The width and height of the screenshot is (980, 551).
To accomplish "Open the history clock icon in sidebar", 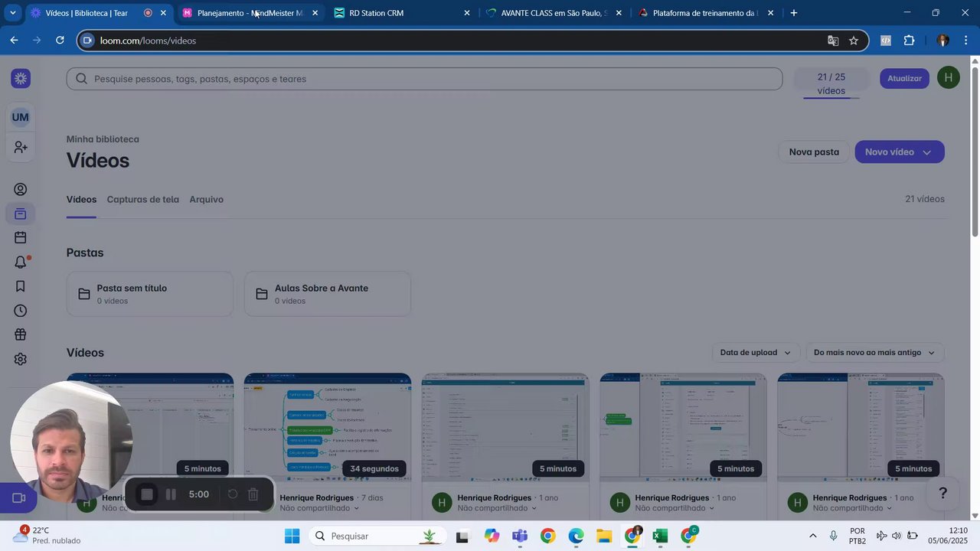I will pyautogui.click(x=21, y=311).
